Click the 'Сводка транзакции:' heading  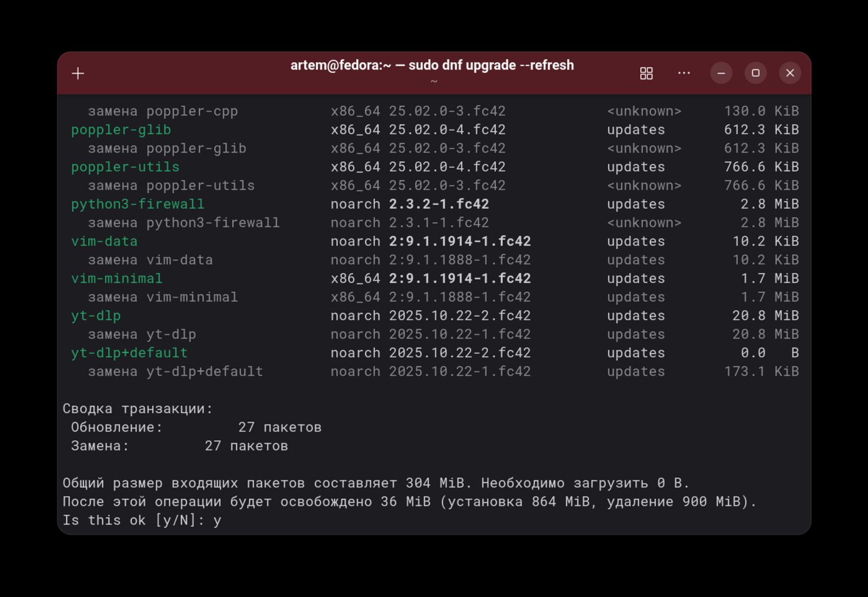coord(138,409)
